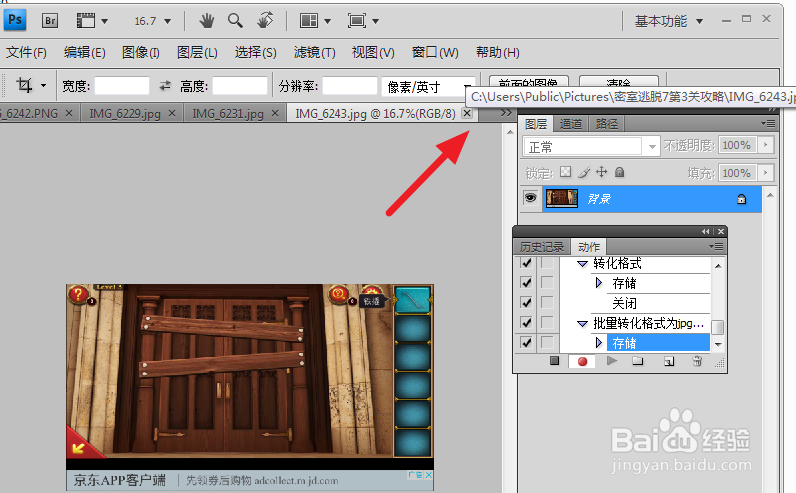
Task: Collapse the 批量转化格式为jpg action
Action: [x=582, y=324]
